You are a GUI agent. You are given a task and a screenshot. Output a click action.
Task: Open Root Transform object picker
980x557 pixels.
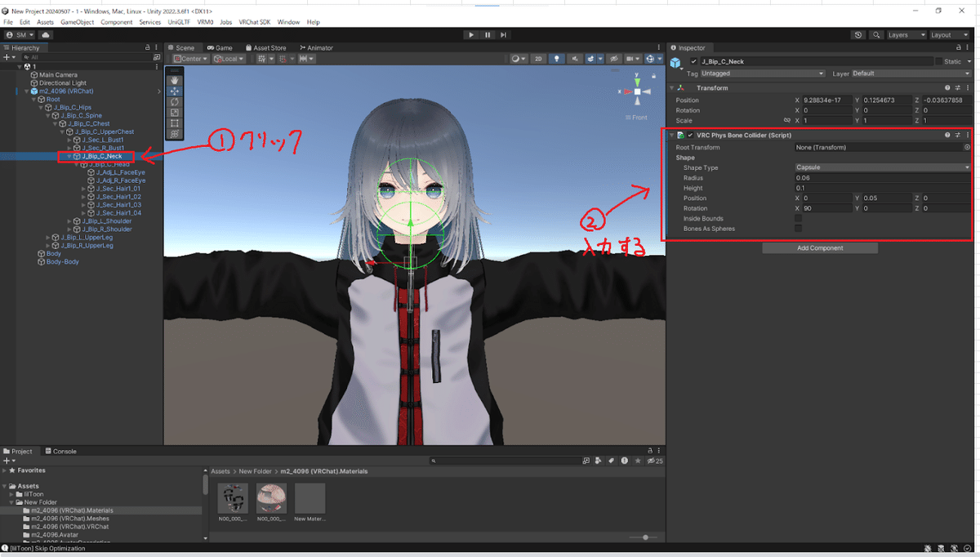point(967,148)
